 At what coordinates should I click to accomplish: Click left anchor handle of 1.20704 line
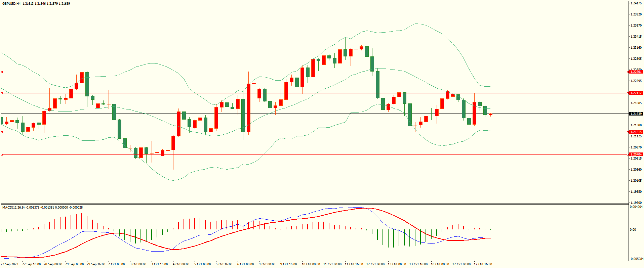(x=2, y=154)
